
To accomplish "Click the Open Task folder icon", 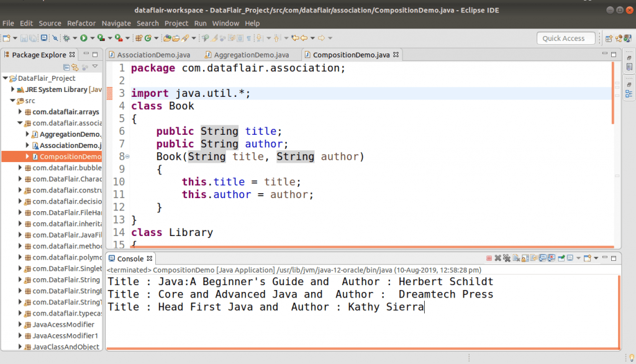I will pos(176,38).
